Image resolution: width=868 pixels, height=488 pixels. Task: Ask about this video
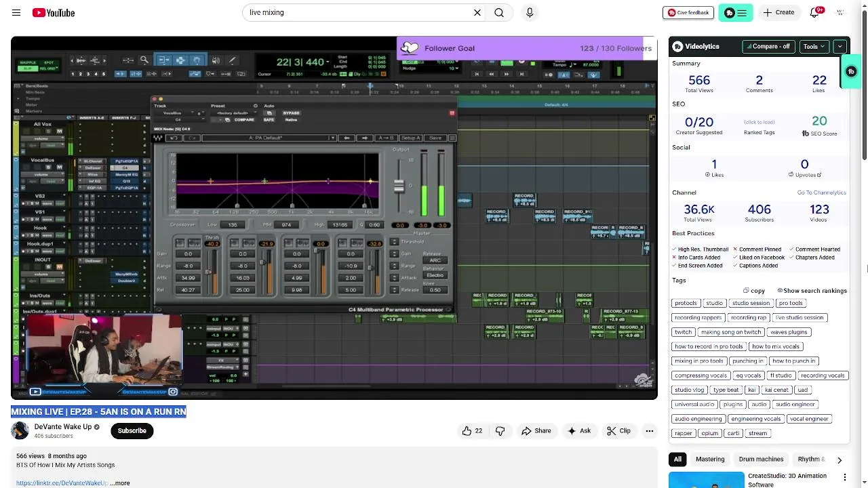[578, 430]
